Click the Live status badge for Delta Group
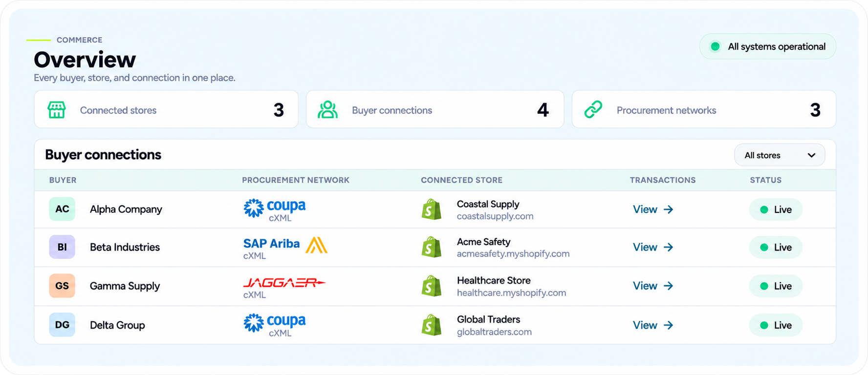Image resolution: width=868 pixels, height=375 pixels. (x=776, y=325)
